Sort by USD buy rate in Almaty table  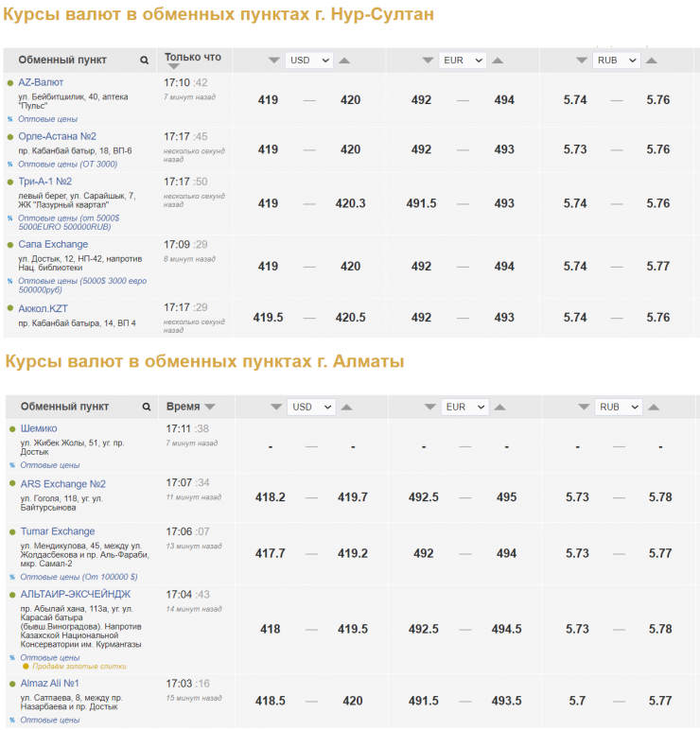(276, 408)
